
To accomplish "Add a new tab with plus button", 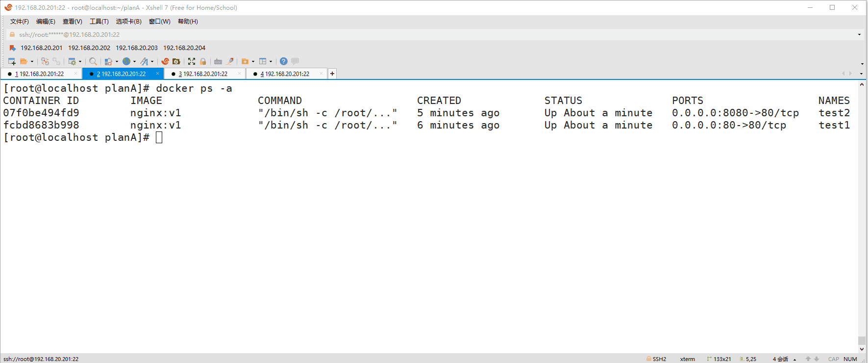I will 332,74.
